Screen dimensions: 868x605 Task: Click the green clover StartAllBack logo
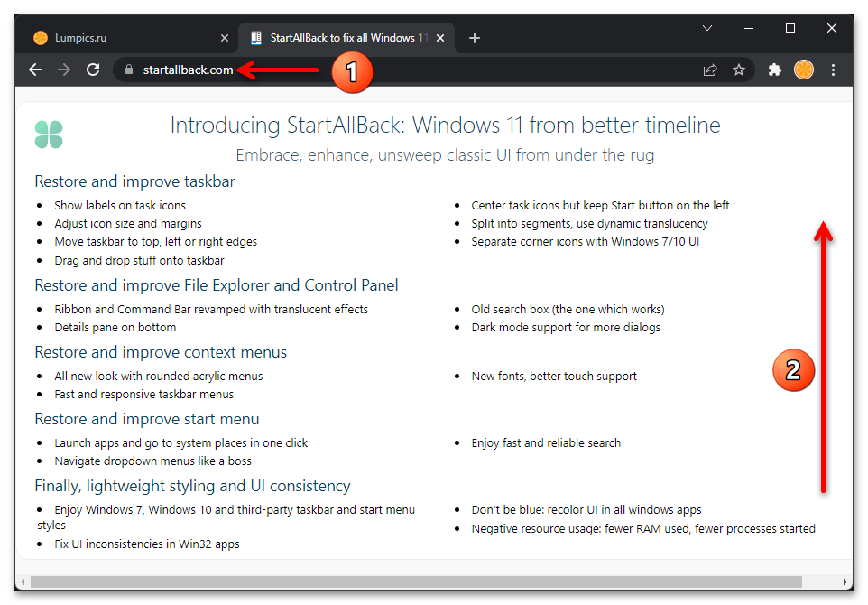pos(49,135)
